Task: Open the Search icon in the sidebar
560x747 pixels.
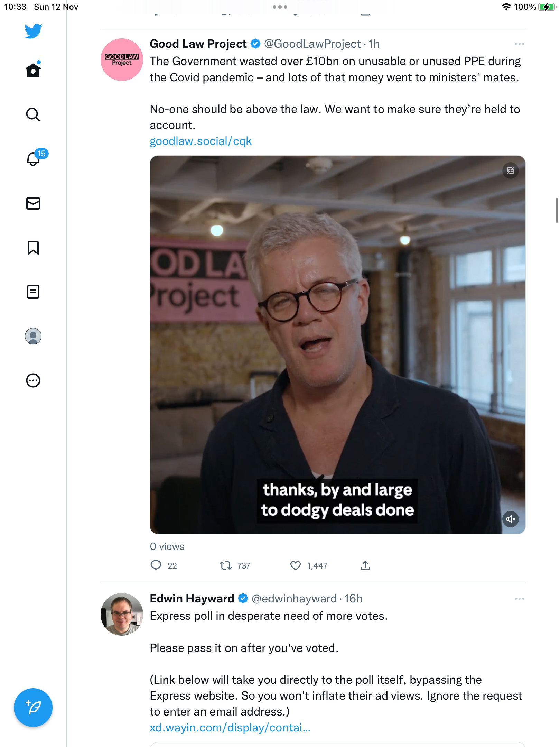Action: (x=33, y=114)
